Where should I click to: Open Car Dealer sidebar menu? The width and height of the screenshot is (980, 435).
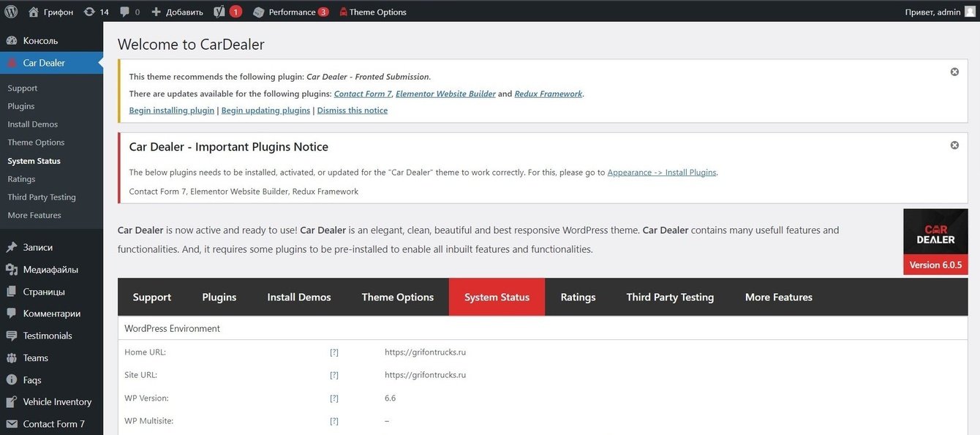pyautogui.click(x=51, y=63)
